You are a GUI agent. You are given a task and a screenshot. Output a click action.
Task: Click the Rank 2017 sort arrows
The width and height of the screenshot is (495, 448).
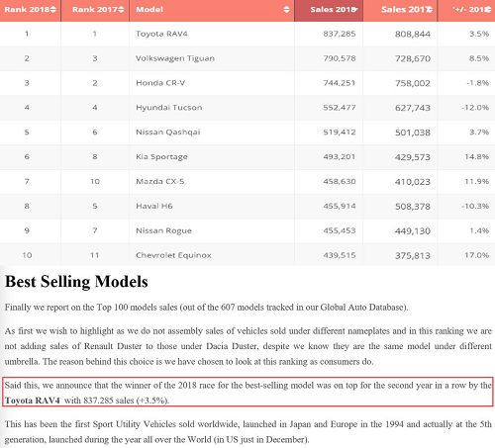121,10
